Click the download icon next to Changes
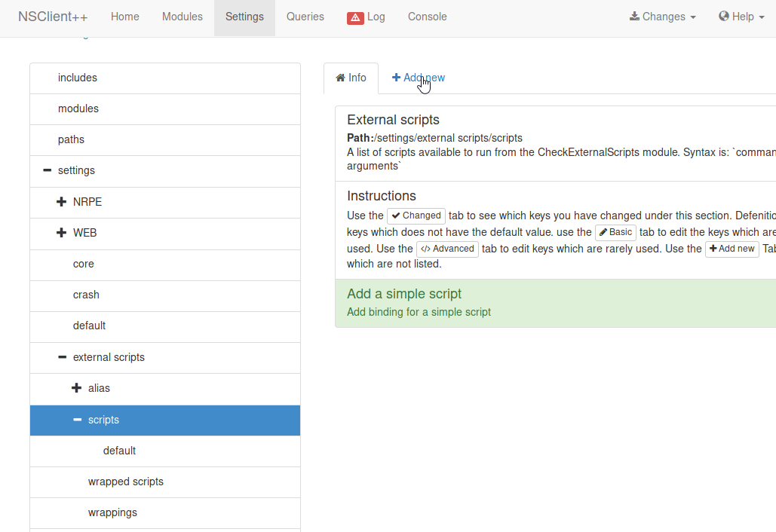Screen dimensions: 776x532 [634, 17]
